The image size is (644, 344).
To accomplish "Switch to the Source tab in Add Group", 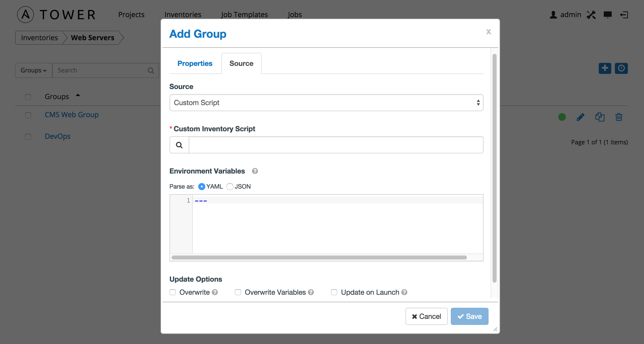I will click(x=242, y=63).
